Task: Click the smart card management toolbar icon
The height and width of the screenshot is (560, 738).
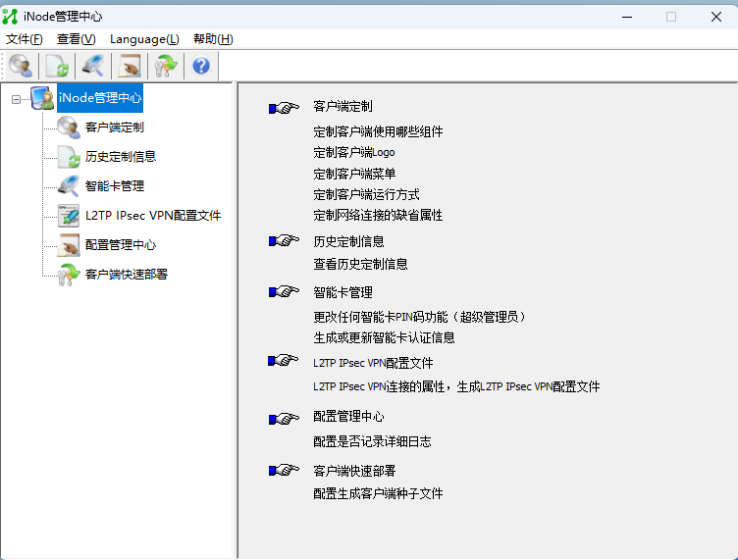Action: (93, 66)
